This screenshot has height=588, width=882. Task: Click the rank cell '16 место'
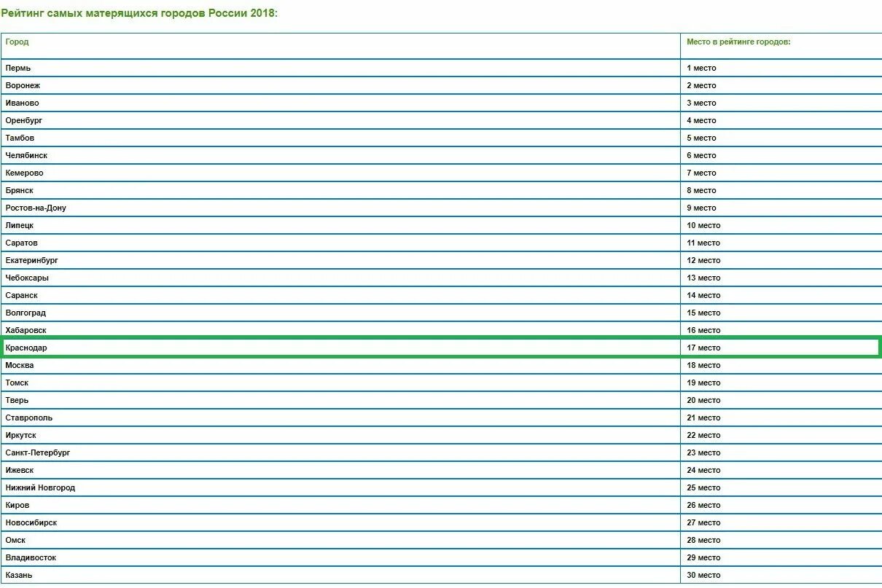tap(781, 329)
